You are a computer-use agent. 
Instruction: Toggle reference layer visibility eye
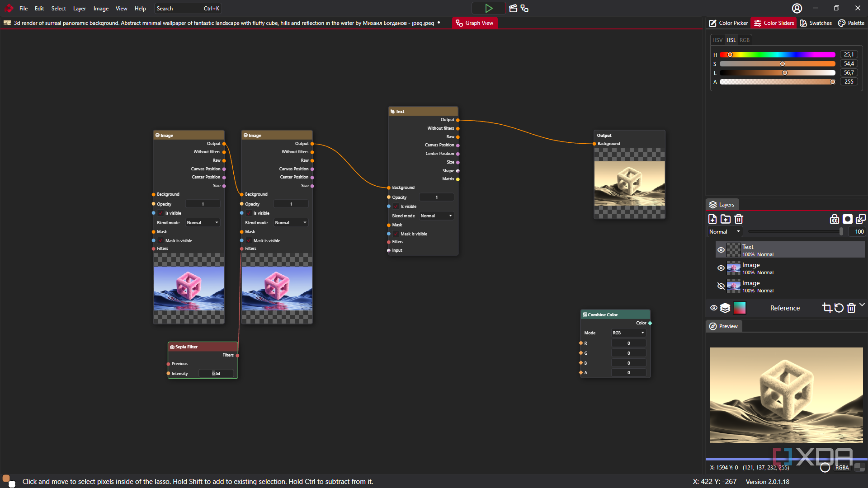click(714, 308)
